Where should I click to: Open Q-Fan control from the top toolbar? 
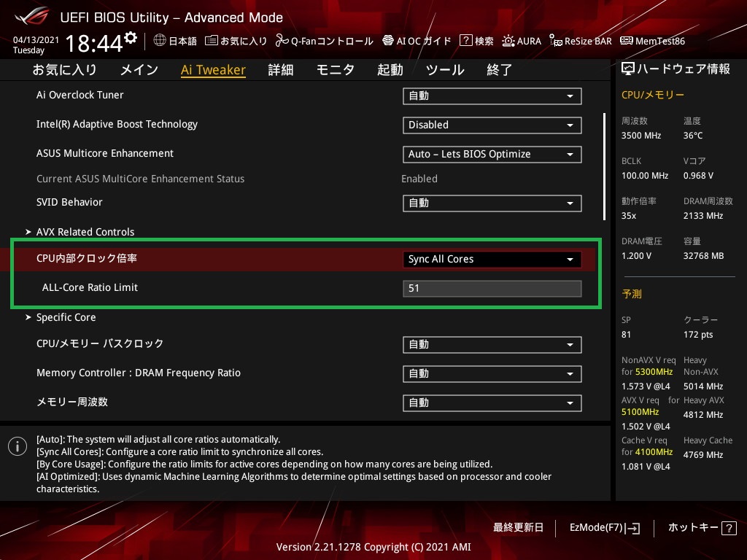(324, 41)
